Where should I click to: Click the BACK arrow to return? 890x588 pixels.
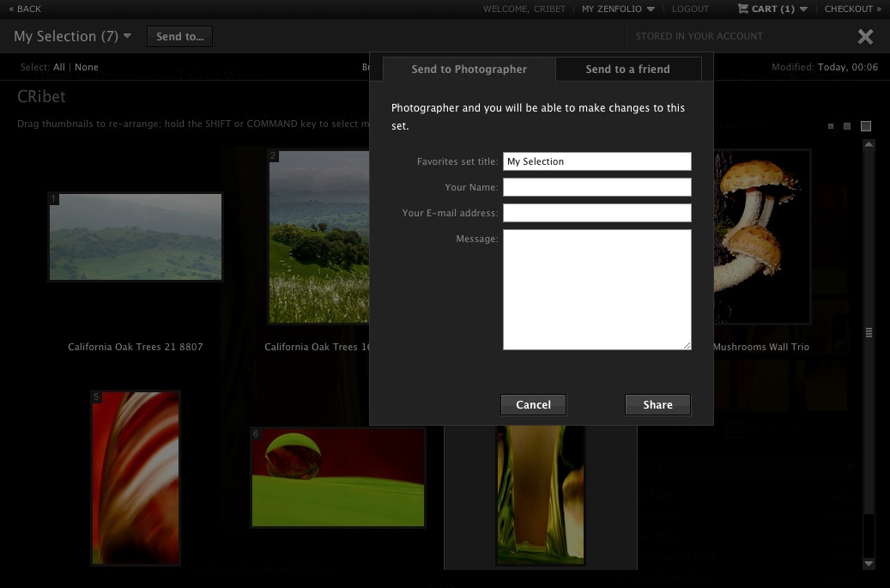pos(24,9)
